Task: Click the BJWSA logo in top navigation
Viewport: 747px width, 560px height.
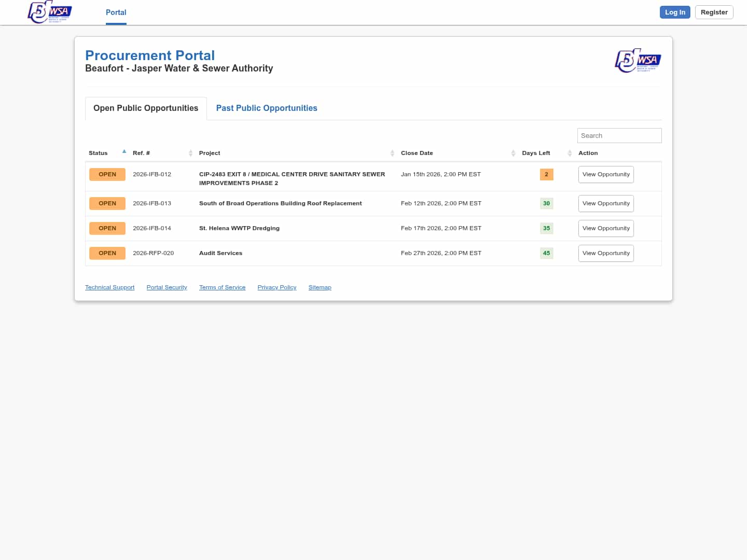Action: coord(50,12)
